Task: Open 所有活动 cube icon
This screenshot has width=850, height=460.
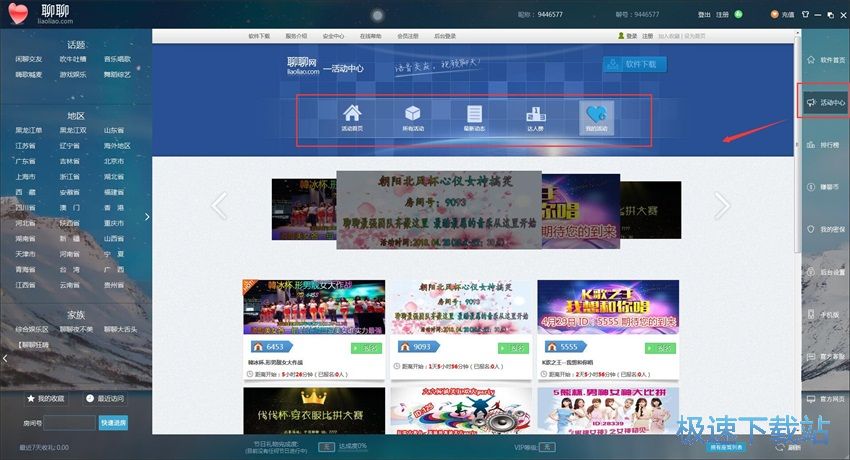Action: click(413, 118)
